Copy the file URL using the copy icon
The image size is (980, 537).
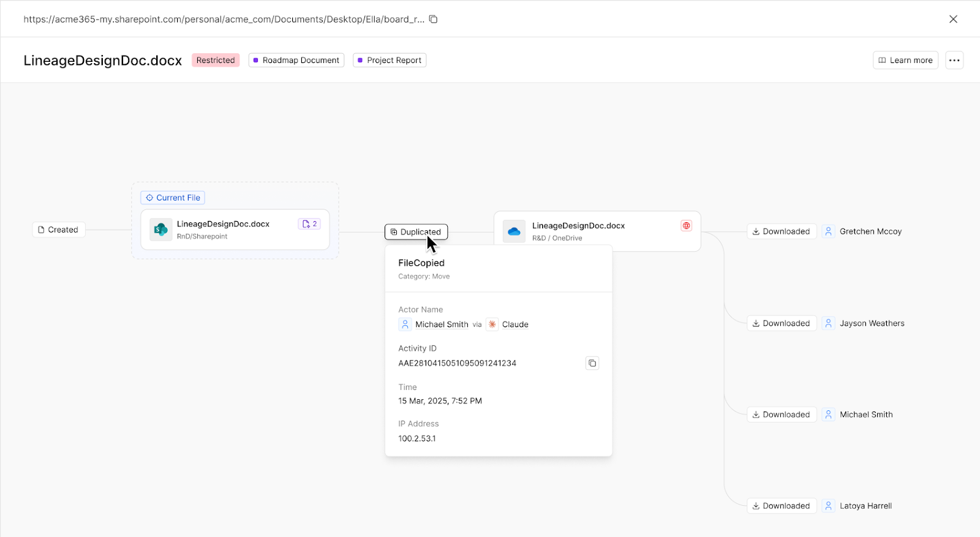pyautogui.click(x=433, y=19)
